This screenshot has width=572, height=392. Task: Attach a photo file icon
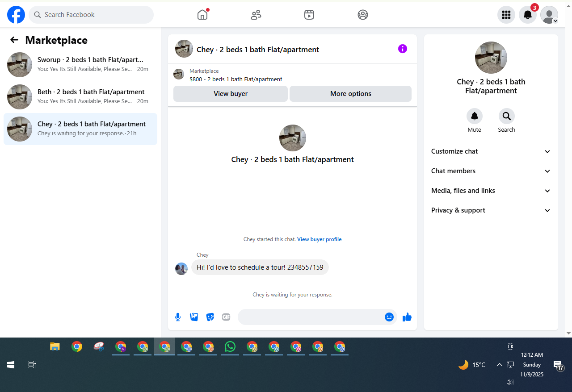[194, 317]
